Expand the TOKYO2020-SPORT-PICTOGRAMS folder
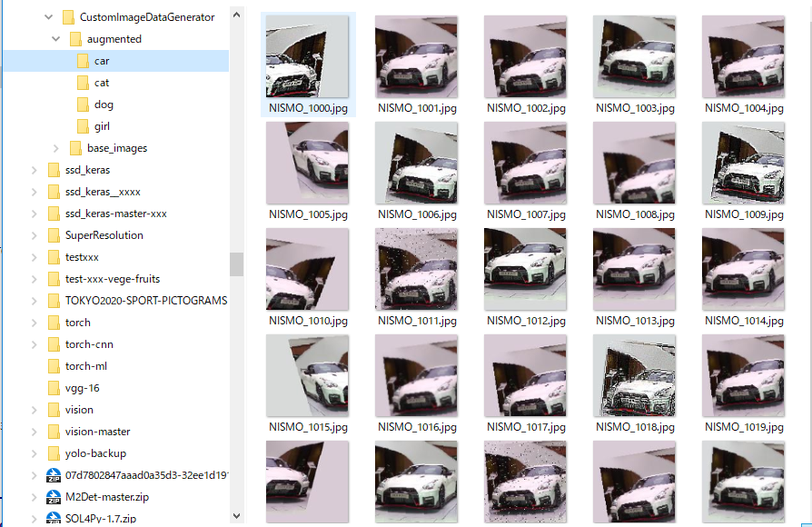Image resolution: width=812 pixels, height=527 pixels. tap(35, 301)
